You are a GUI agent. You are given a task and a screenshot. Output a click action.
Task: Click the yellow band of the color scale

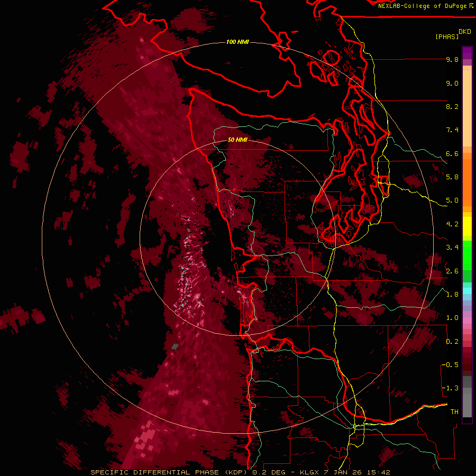pyautogui.click(x=467, y=226)
